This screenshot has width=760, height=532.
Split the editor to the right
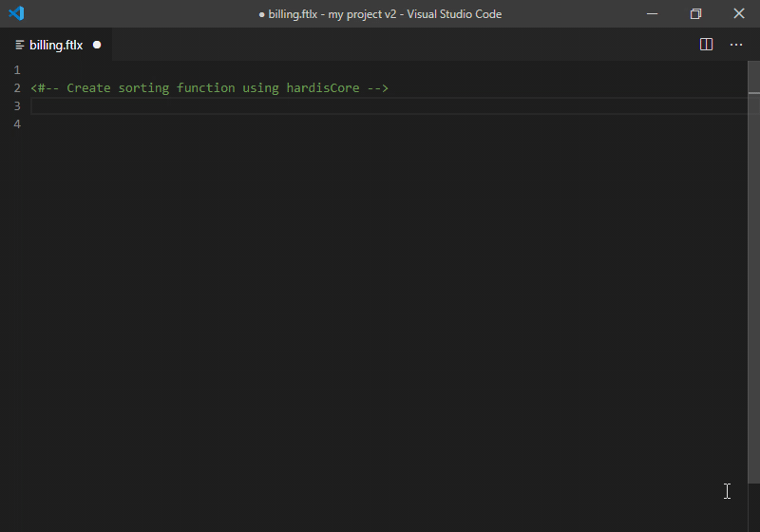point(706,45)
